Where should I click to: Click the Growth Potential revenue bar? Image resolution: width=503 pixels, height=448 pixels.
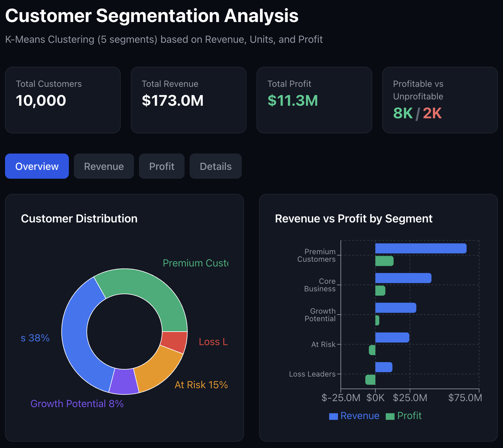[395, 308]
